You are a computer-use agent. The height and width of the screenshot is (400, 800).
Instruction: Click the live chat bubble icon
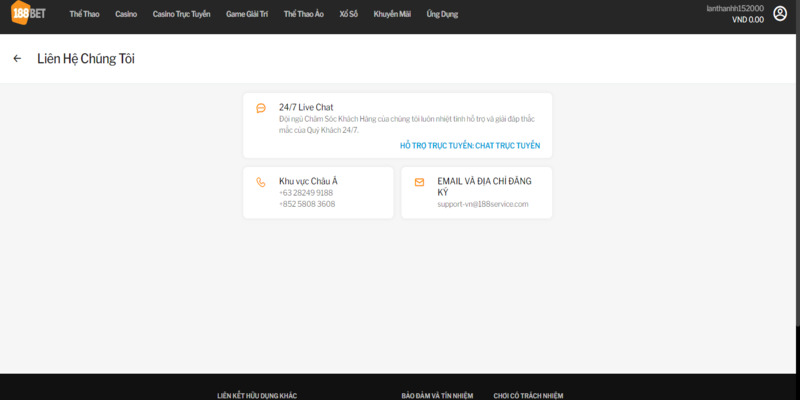261,108
